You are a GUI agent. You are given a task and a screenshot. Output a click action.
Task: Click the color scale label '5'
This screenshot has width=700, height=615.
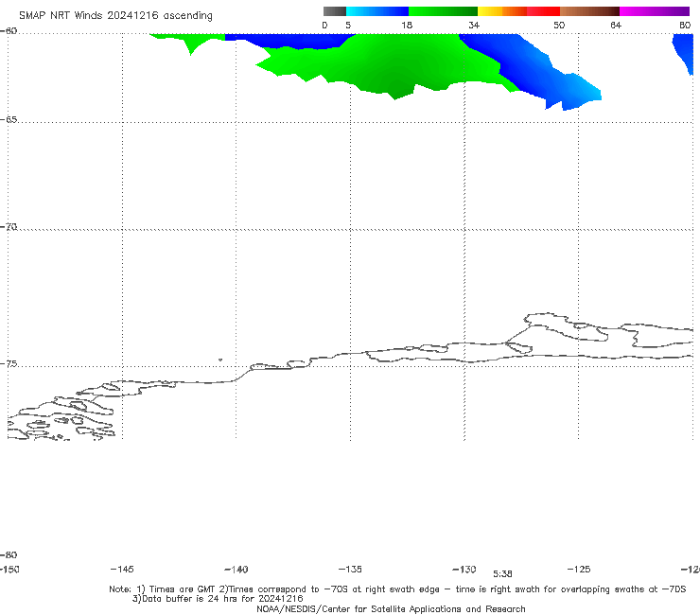(x=348, y=25)
